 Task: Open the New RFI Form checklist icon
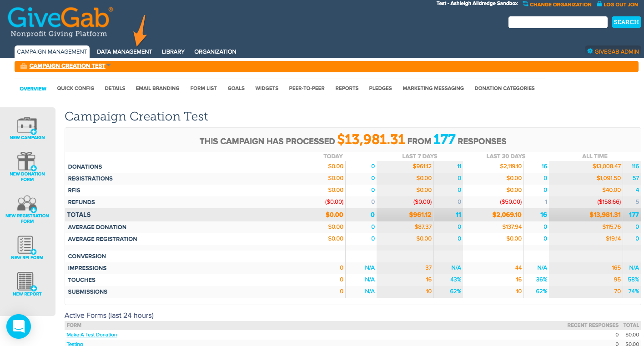pyautogui.click(x=27, y=245)
